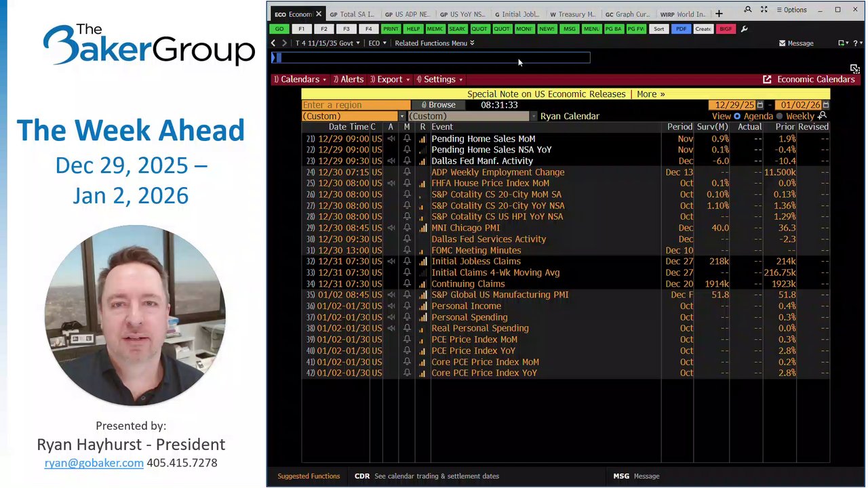The width and height of the screenshot is (868, 488).
Task: Open the ryan@gobaker.com email link
Action: 94,463
